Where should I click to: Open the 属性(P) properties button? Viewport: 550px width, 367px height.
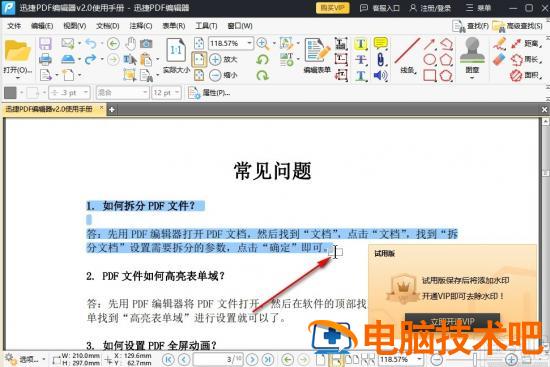(209, 93)
